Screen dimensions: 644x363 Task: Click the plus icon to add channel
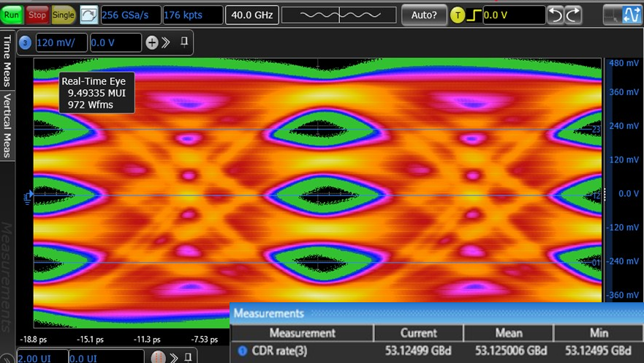point(152,42)
